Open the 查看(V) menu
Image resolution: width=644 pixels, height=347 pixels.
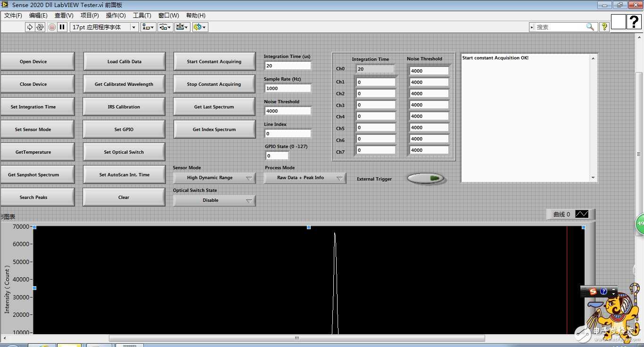64,16
